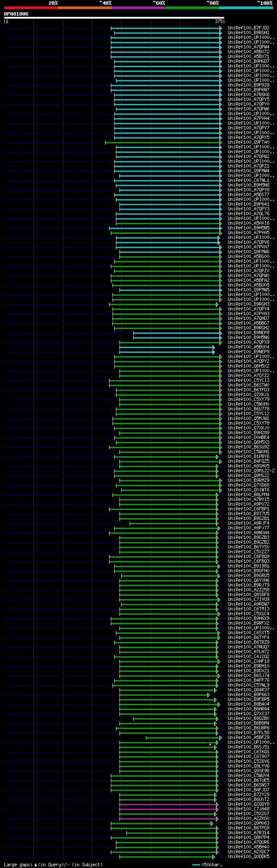Click the UniRef100_A7QTZ2 label

click(248, 375)
